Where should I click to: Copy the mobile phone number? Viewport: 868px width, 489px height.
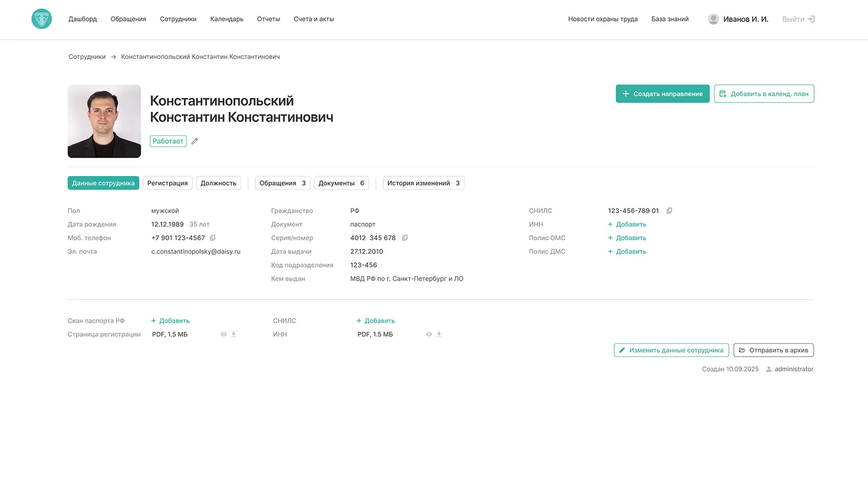(213, 238)
